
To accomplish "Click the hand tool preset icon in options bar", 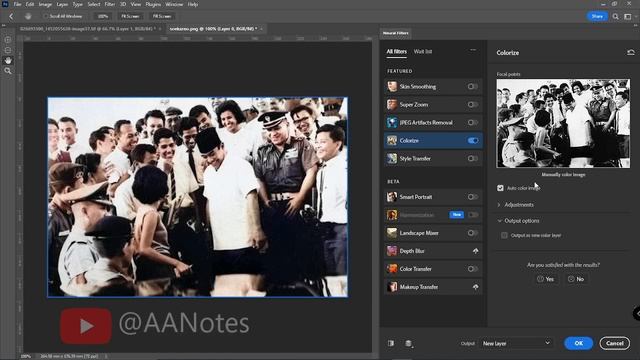I will pos(28,16).
